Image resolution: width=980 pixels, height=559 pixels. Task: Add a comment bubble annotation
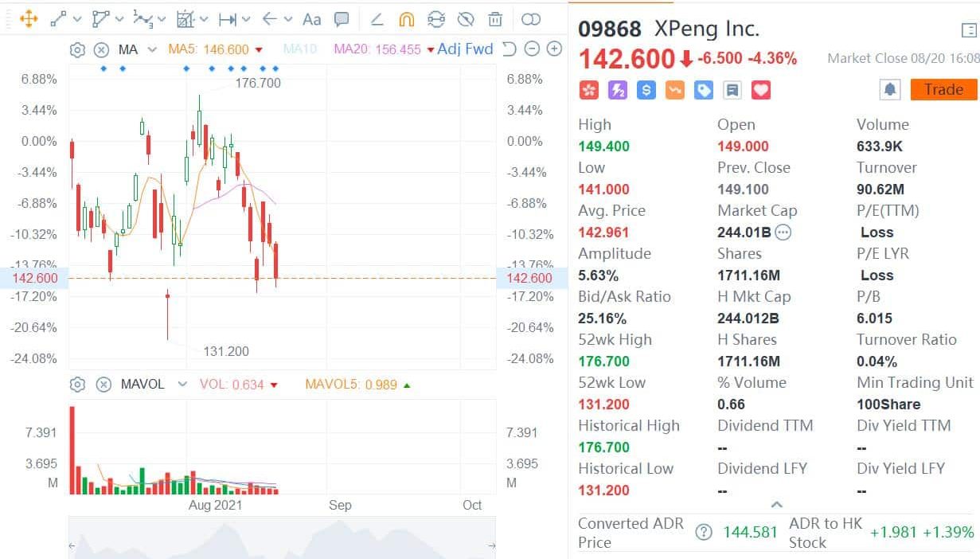342,19
